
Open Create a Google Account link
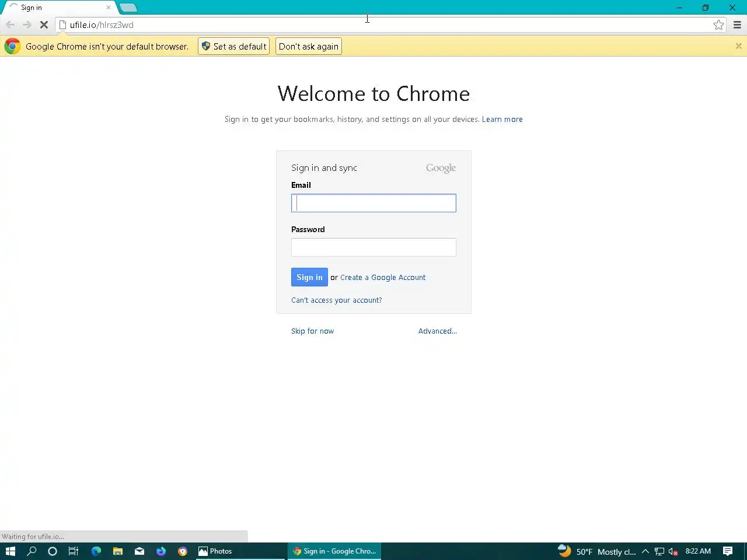[383, 277]
